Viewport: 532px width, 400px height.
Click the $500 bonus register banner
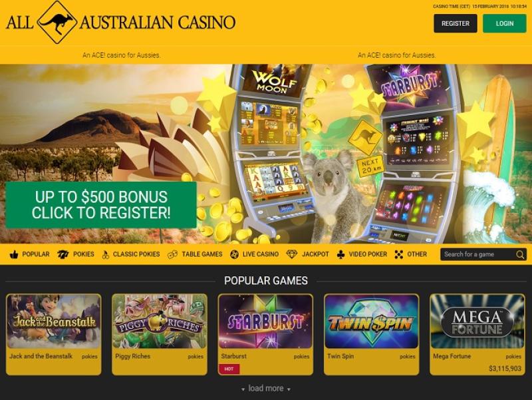tap(101, 205)
